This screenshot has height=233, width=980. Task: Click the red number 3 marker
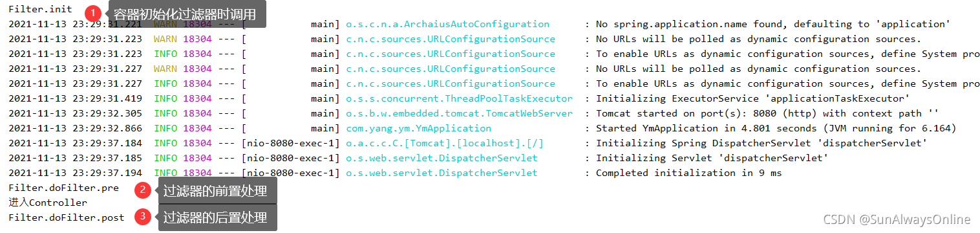pos(143,217)
